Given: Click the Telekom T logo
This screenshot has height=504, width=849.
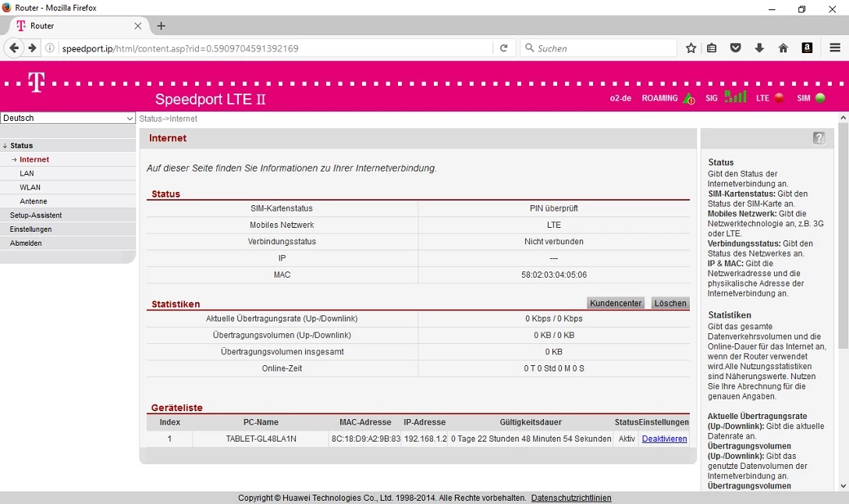Looking at the screenshot, I should pyautogui.click(x=36, y=82).
